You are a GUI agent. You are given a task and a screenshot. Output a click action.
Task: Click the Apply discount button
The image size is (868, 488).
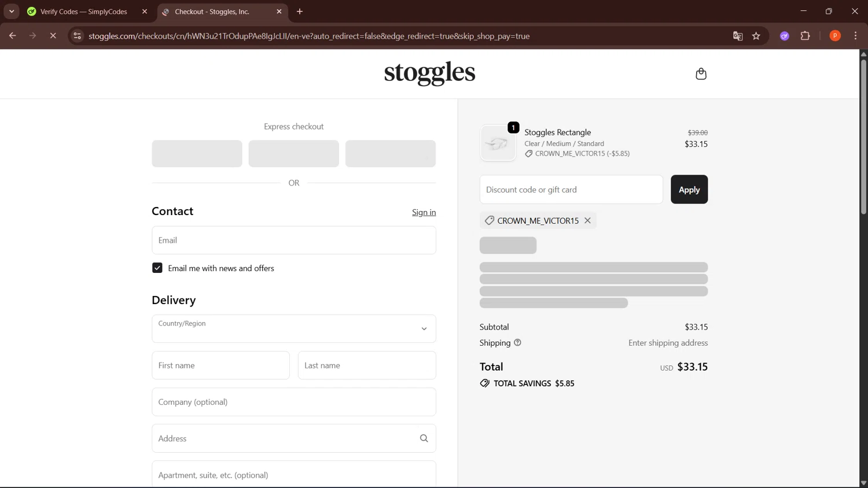pos(689,189)
